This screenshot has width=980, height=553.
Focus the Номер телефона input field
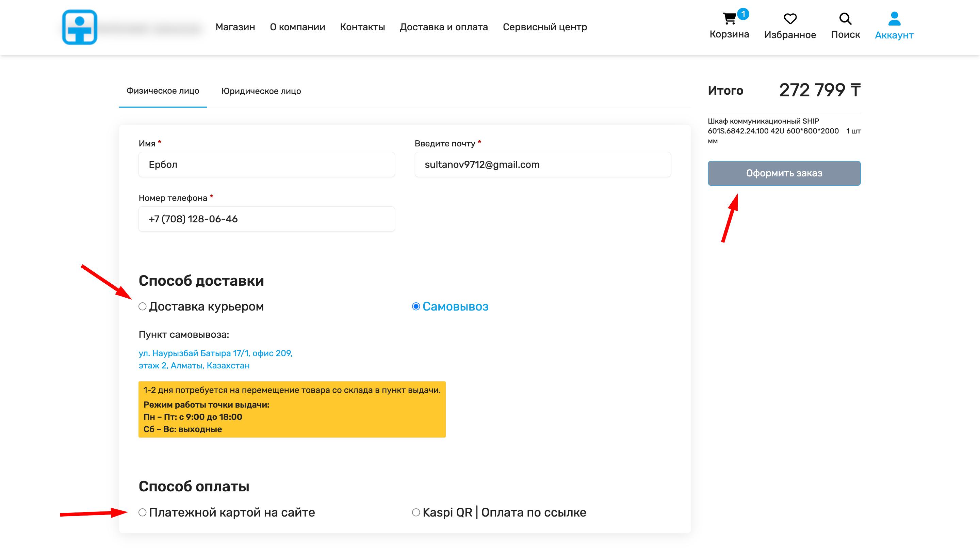(267, 219)
